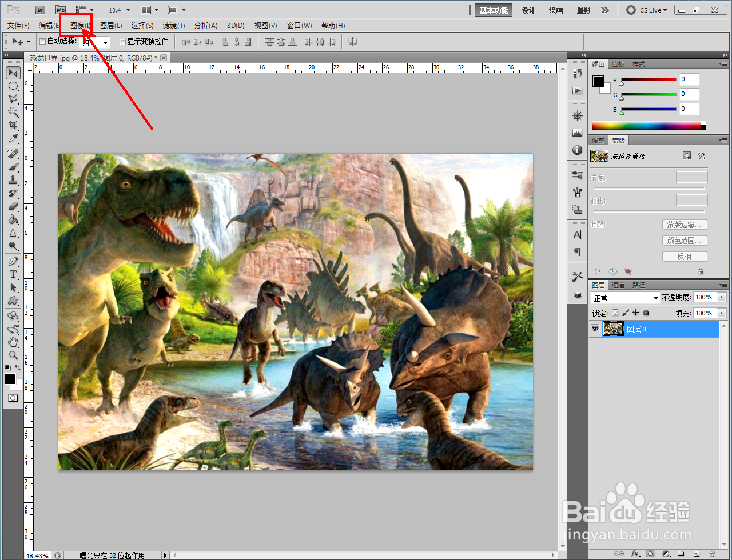Screen dimensions: 732x560
Task: Select the Crop tool
Action: click(13, 126)
